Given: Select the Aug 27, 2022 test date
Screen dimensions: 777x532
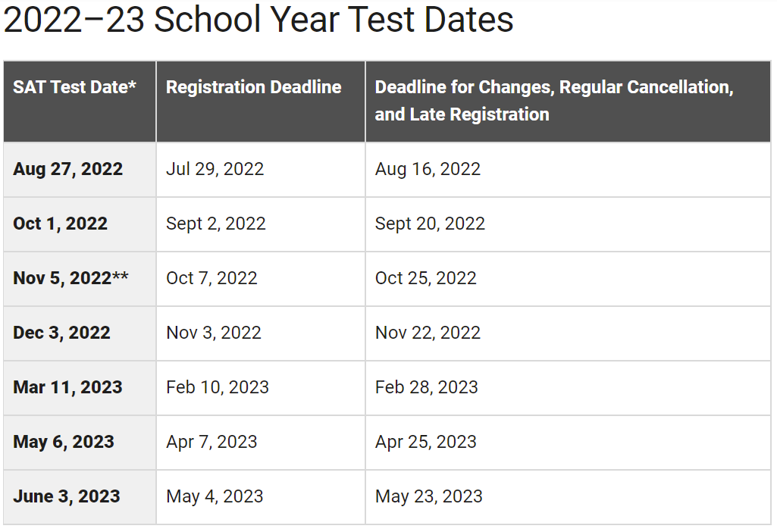Looking at the screenshot, I should coord(67,169).
